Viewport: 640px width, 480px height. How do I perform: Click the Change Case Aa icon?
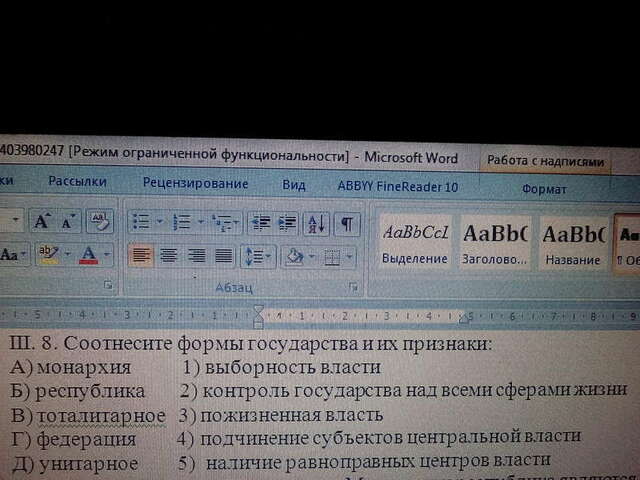pyautogui.click(x=10, y=254)
